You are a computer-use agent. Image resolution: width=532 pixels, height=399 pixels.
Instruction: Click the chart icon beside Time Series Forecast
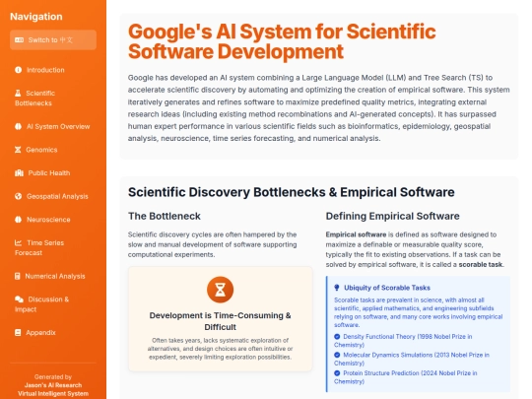pyautogui.click(x=19, y=243)
